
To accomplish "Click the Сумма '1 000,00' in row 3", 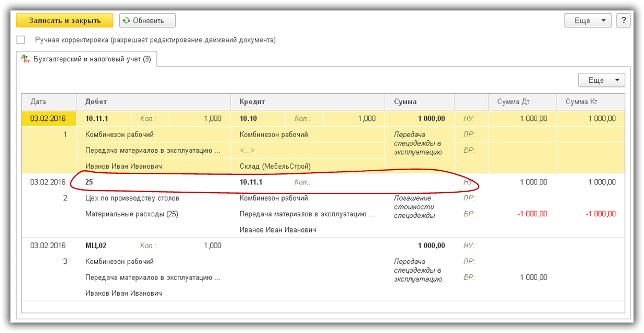I will point(431,246).
